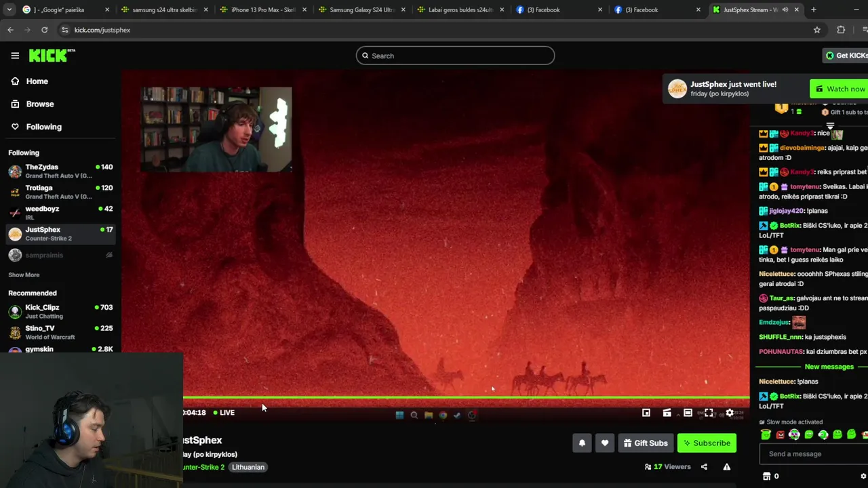Image resolution: width=868 pixels, height=488 pixels.
Task: Open a new browser tab
Action: pyautogui.click(x=813, y=9)
